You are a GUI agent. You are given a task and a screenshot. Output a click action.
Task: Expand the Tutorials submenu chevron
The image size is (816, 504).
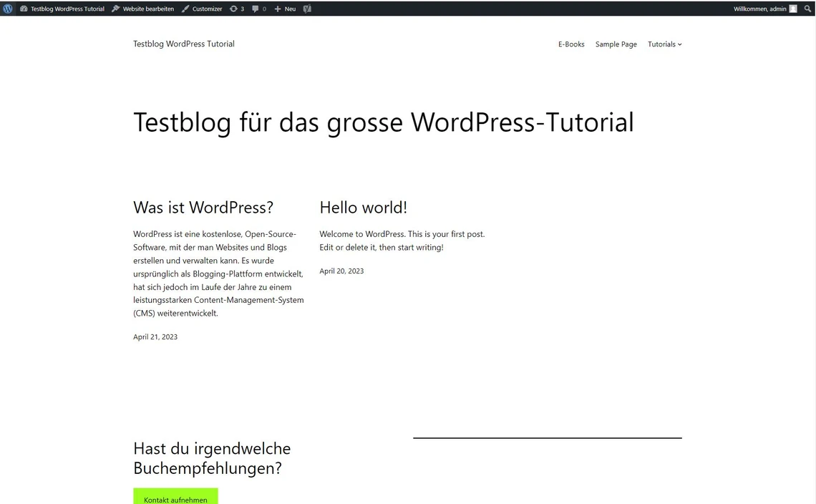[680, 44]
